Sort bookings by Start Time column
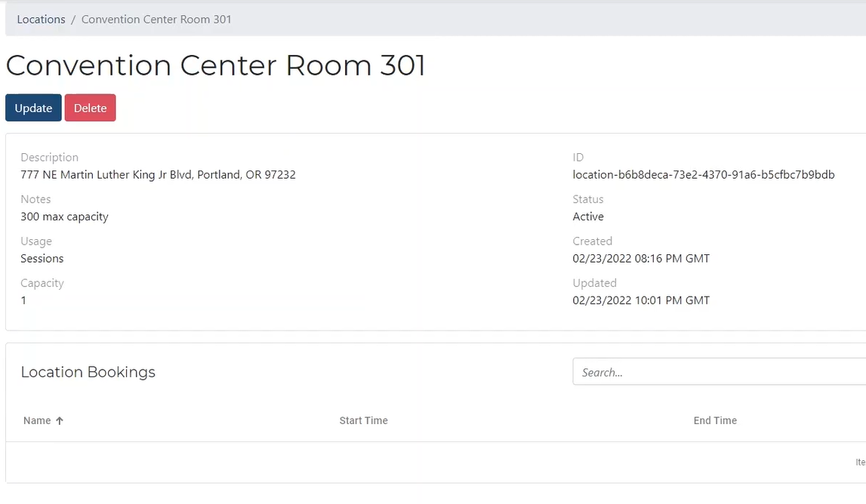Viewport: 866px width, 504px height. [x=363, y=421]
